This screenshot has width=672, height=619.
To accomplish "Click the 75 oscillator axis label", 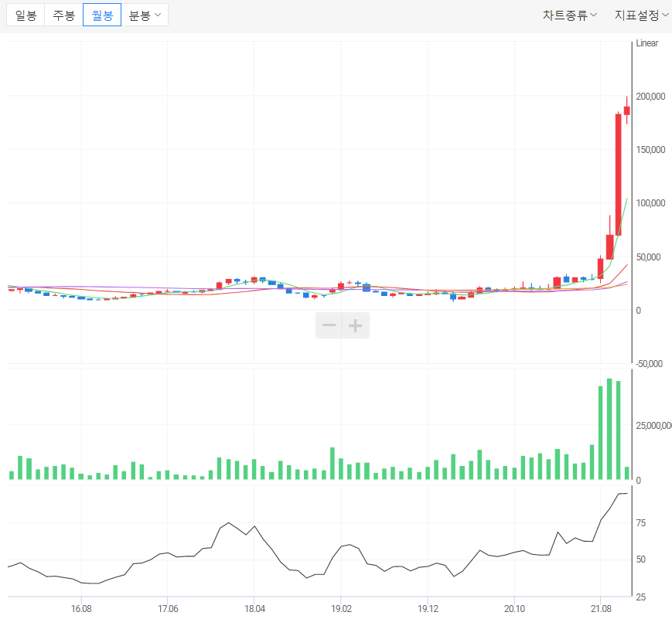I will point(641,523).
